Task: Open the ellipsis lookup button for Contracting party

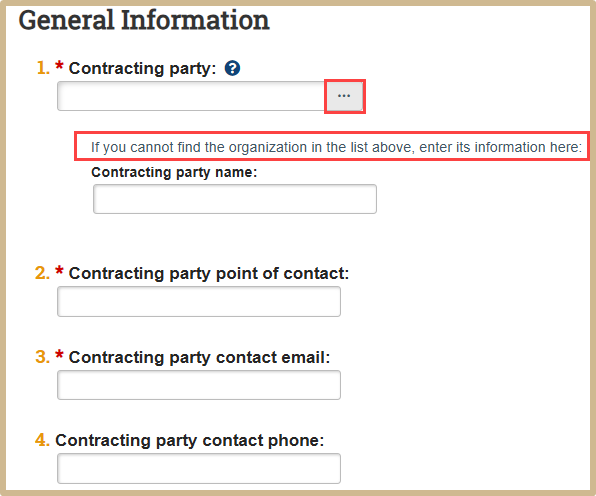Action: [x=344, y=96]
